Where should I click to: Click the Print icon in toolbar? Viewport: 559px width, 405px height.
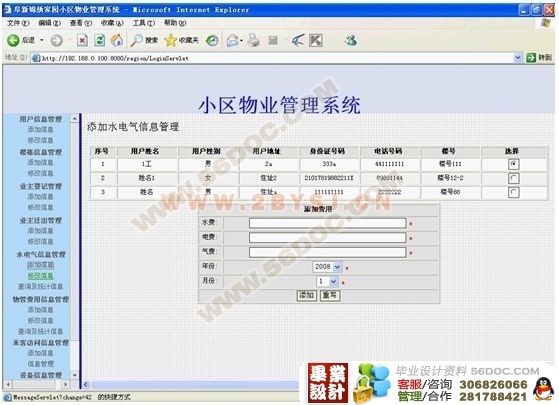(x=253, y=40)
